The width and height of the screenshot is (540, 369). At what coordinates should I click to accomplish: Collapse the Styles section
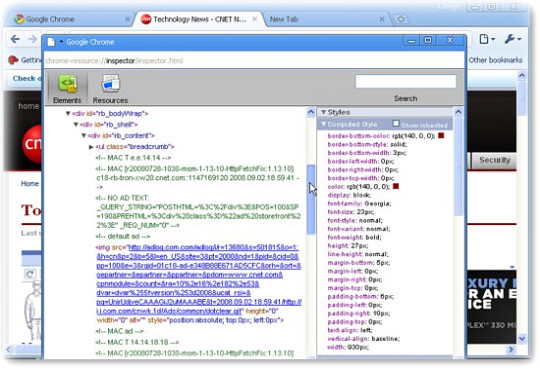[x=324, y=112]
